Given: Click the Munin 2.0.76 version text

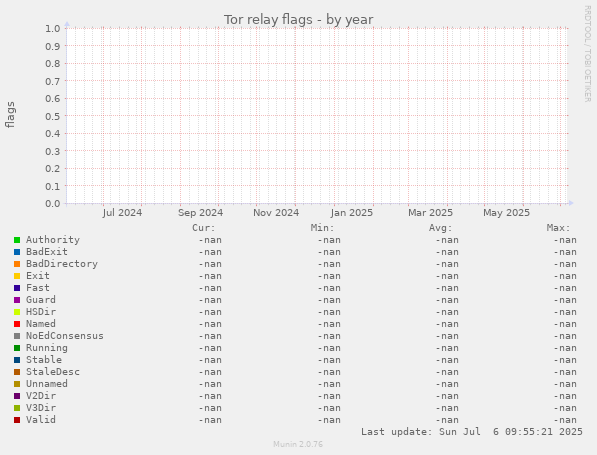Looking at the screenshot, I should (298, 444).
